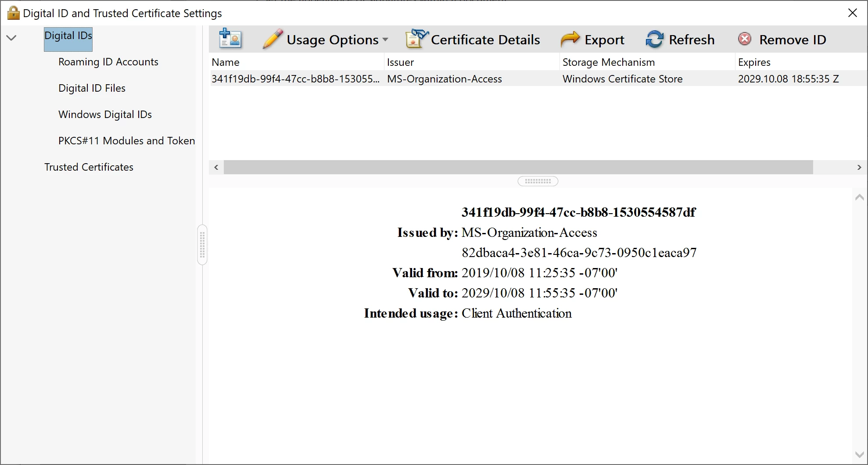The width and height of the screenshot is (868, 465).
Task: Click the Valid to date 2029/10/08
Action: click(x=539, y=293)
